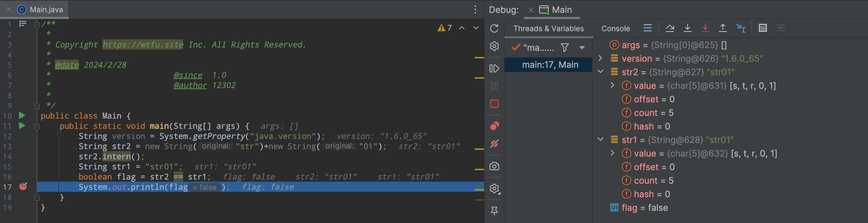Switch to the Console tab
Viewport: 868px width, 223px height.
(x=615, y=28)
